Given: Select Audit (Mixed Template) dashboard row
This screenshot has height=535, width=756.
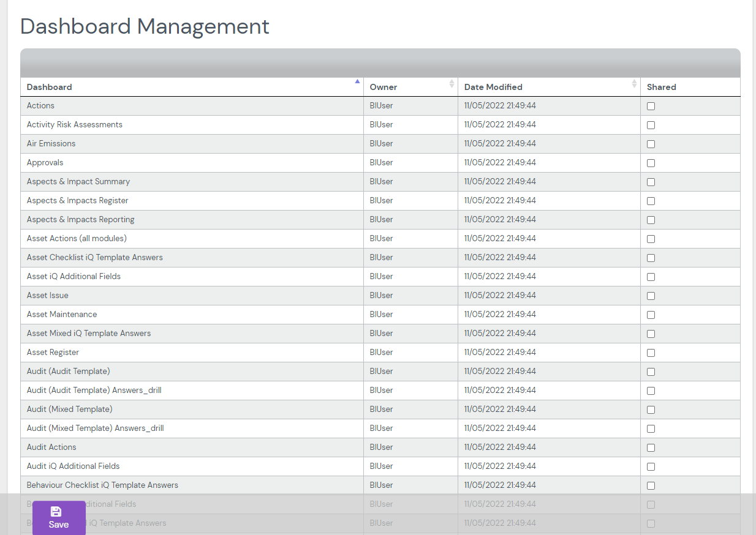Looking at the screenshot, I should (x=70, y=409).
